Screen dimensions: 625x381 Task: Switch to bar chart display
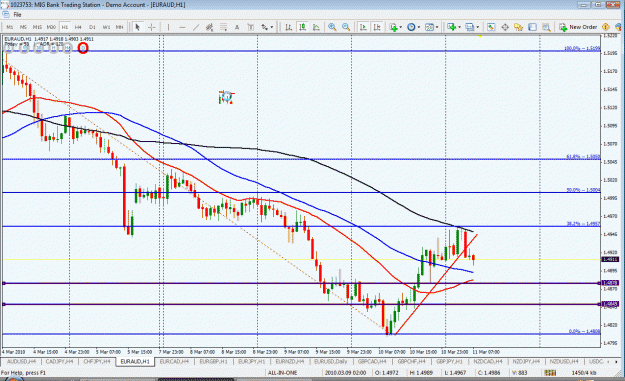288,27
